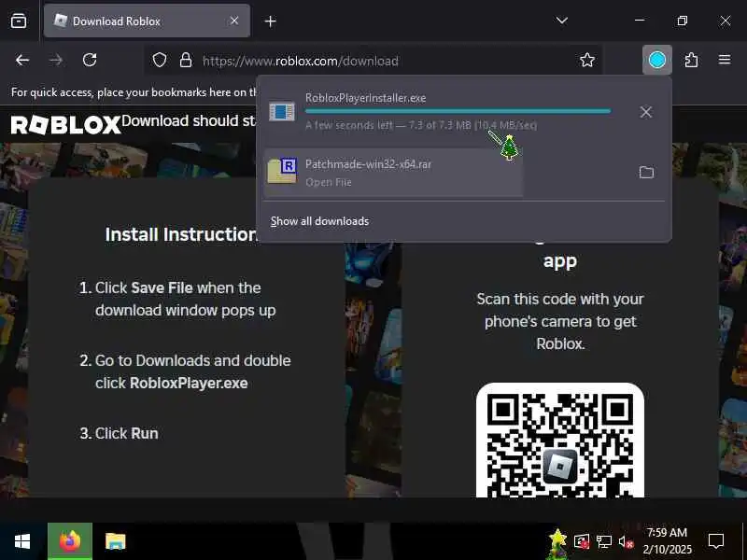The width and height of the screenshot is (747, 560).
Task: Toggle the downloads panel button
Action: pyautogui.click(x=657, y=60)
